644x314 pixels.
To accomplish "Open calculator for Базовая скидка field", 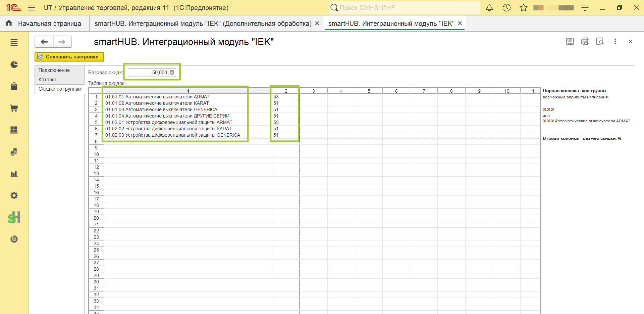I will click(172, 73).
